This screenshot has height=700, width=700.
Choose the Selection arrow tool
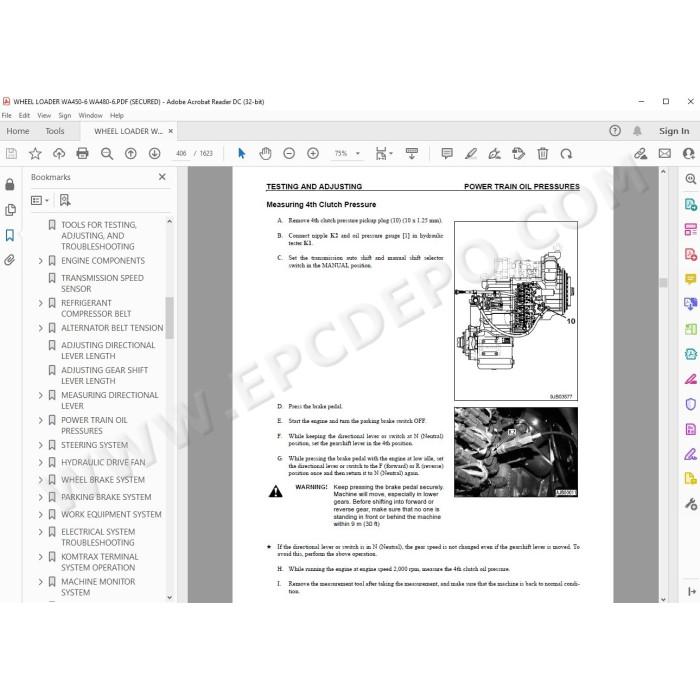[242, 154]
